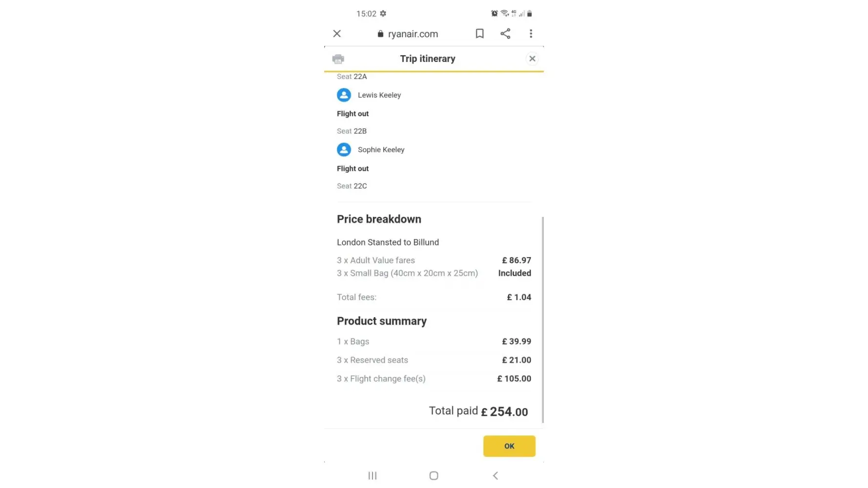Close the Trip itinerary dialog
Viewport: 868px width, 488px height.
(x=532, y=59)
